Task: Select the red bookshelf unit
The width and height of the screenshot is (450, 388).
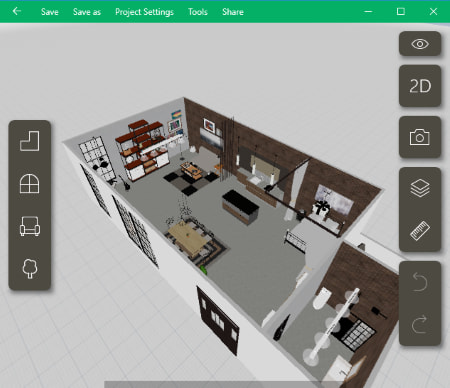Action: point(142,150)
